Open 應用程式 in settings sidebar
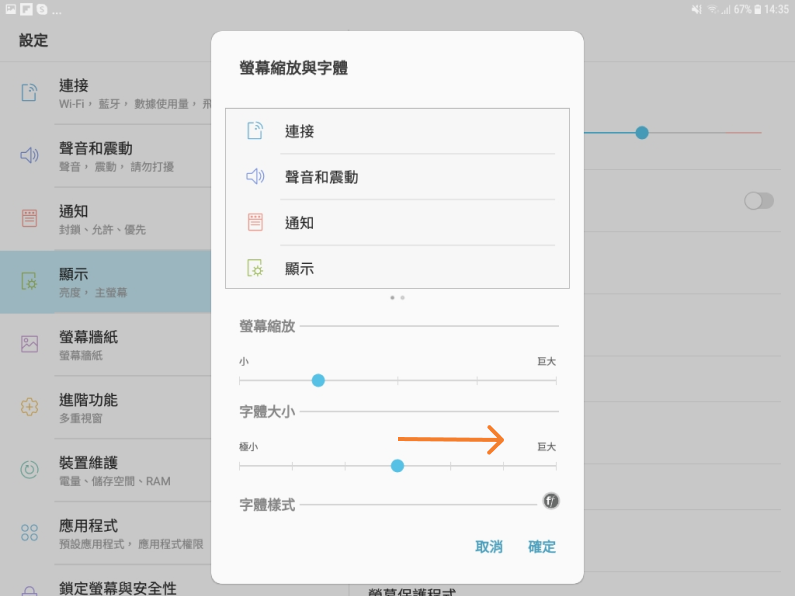This screenshot has width=795, height=596. (x=105, y=533)
